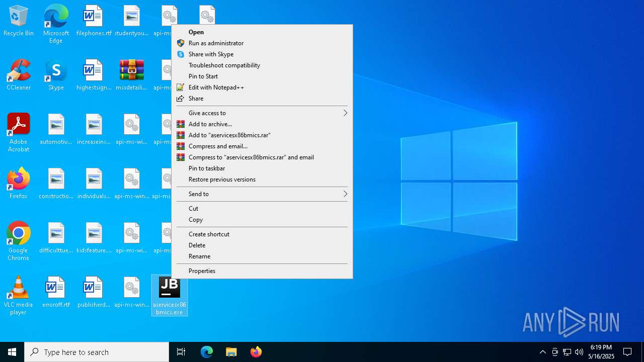The image size is (644, 362).
Task: Focus the Type here to search box
Action: (x=97, y=352)
